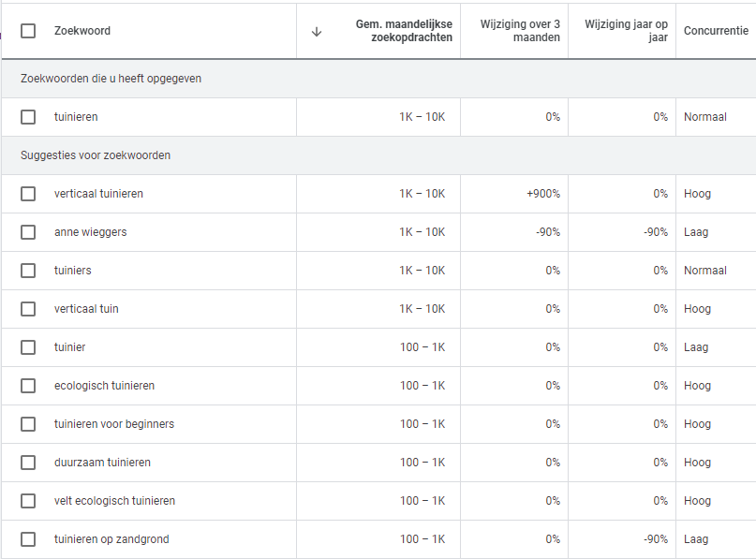Select the 'velt ecologisch tuinieren' checkbox
This screenshot has width=756, height=559.
[x=28, y=501]
